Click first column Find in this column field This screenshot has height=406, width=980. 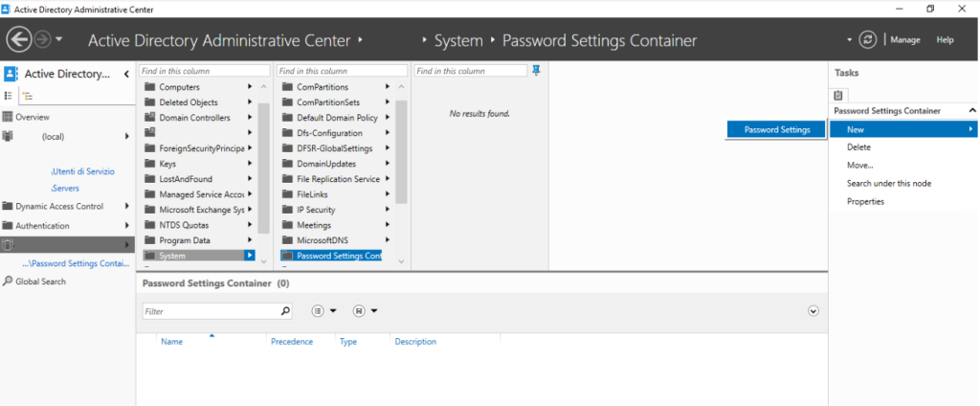tap(205, 71)
